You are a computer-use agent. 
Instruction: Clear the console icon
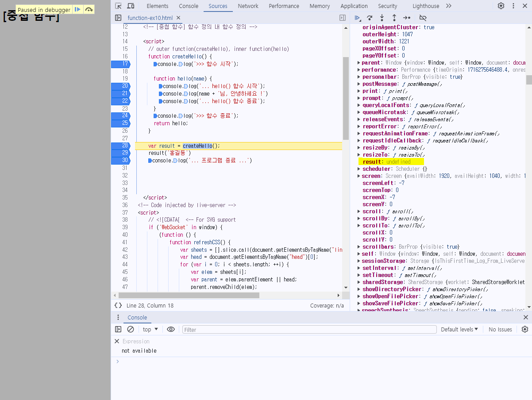131,329
